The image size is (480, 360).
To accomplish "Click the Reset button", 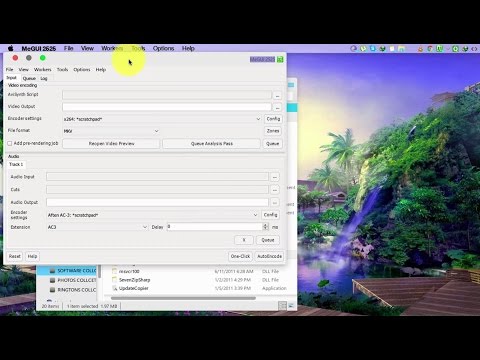I will (14, 256).
